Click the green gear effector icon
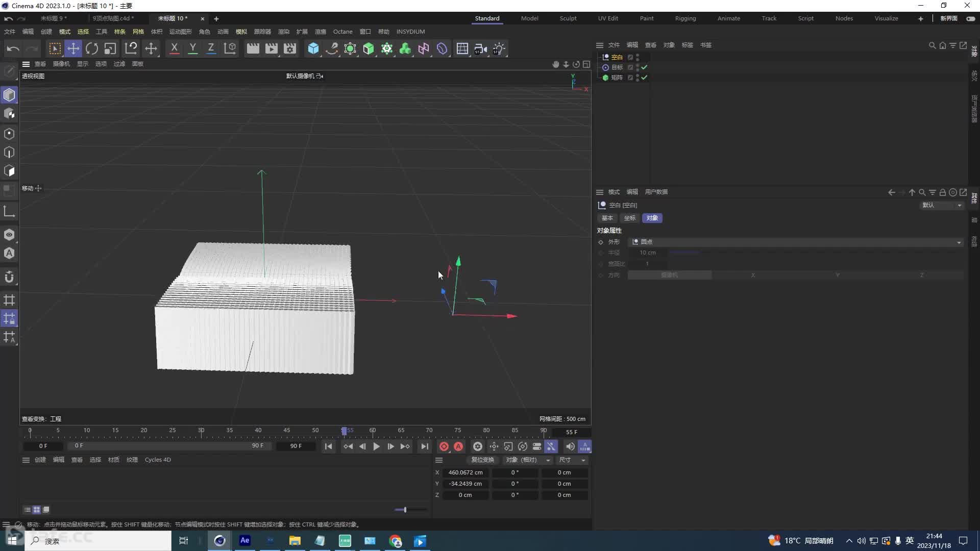The width and height of the screenshot is (980, 551). tap(387, 48)
